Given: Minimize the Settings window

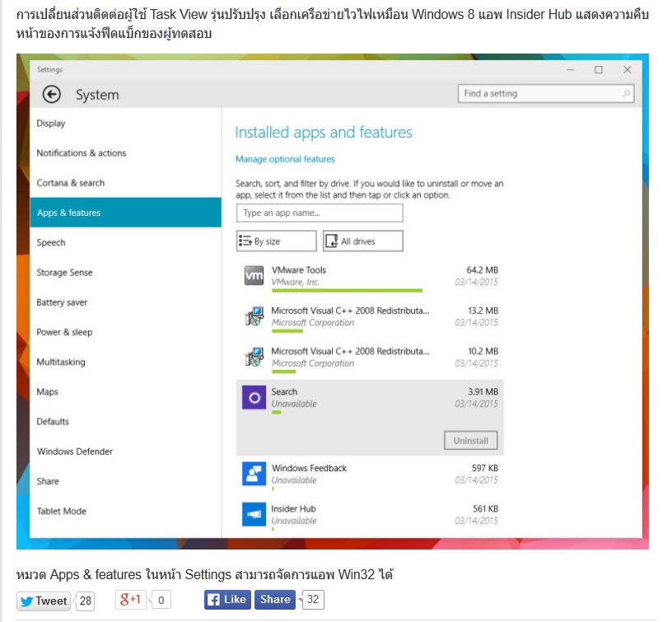Looking at the screenshot, I should (x=570, y=70).
